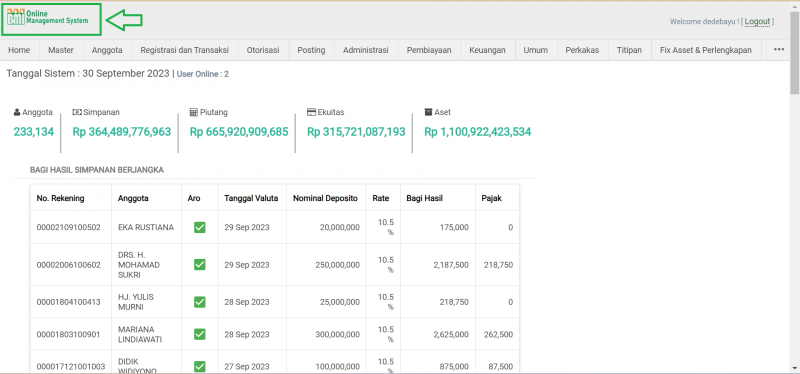Open the Keuangan menu
Image resolution: width=800 pixels, height=374 pixels.
click(488, 50)
